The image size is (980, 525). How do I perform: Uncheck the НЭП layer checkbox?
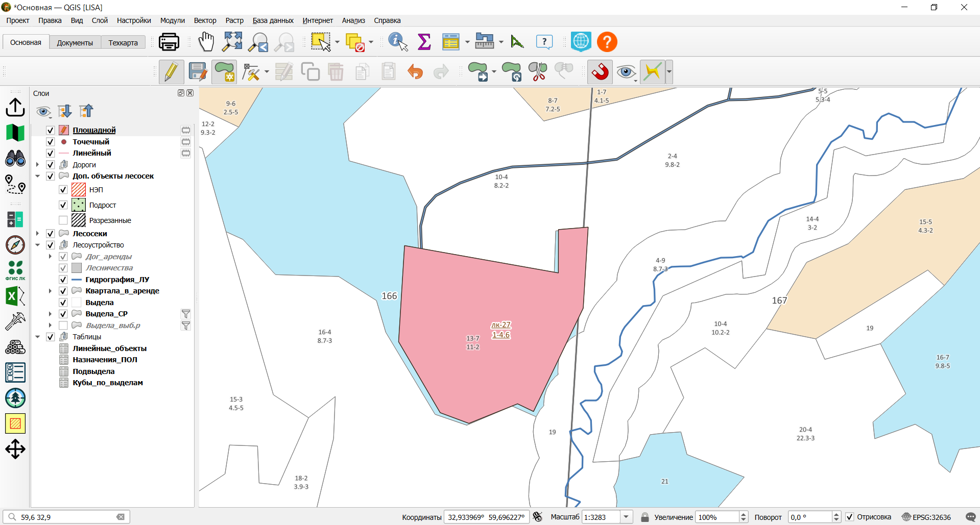[x=63, y=190]
